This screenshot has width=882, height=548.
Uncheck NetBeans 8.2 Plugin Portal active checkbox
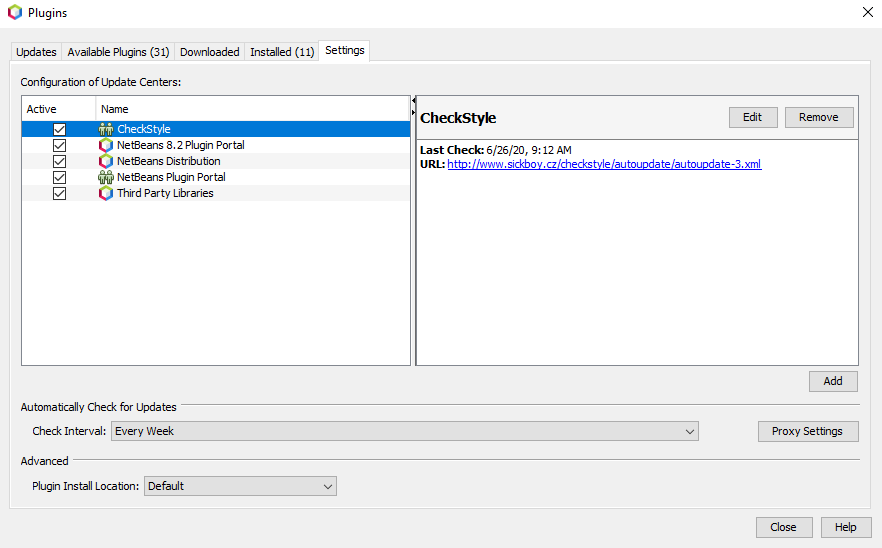[59, 145]
